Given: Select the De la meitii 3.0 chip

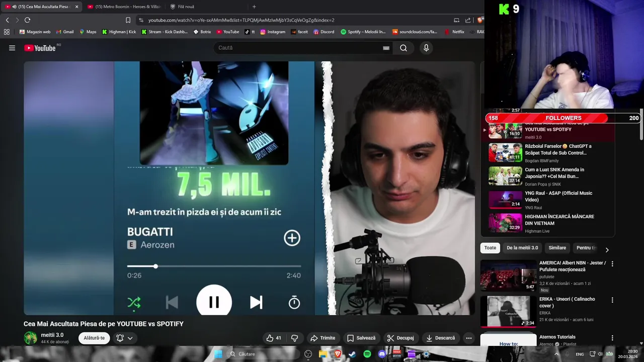Looking at the screenshot, I should [x=522, y=248].
